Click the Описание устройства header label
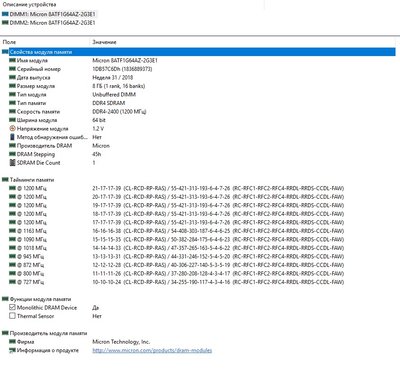400x371 pixels. click(x=29, y=5)
